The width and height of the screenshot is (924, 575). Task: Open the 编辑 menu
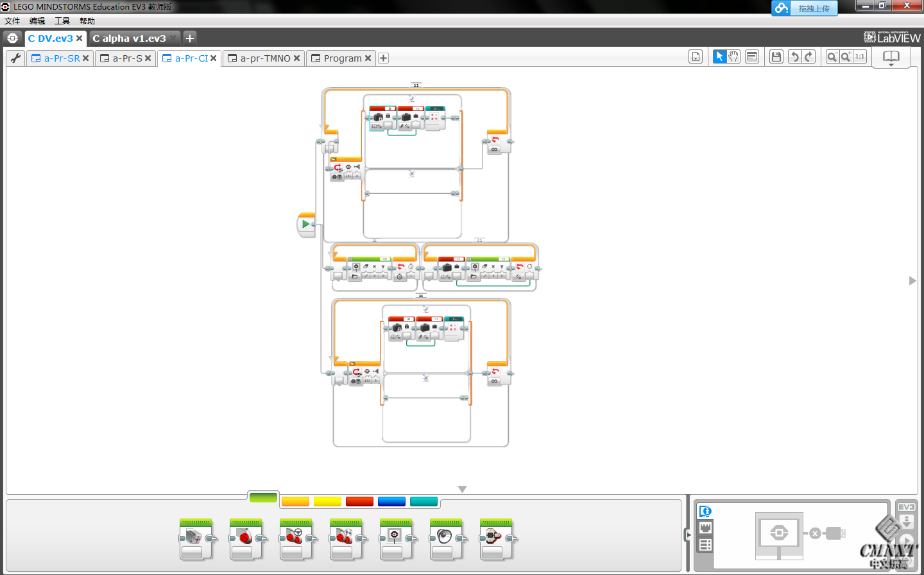(37, 21)
